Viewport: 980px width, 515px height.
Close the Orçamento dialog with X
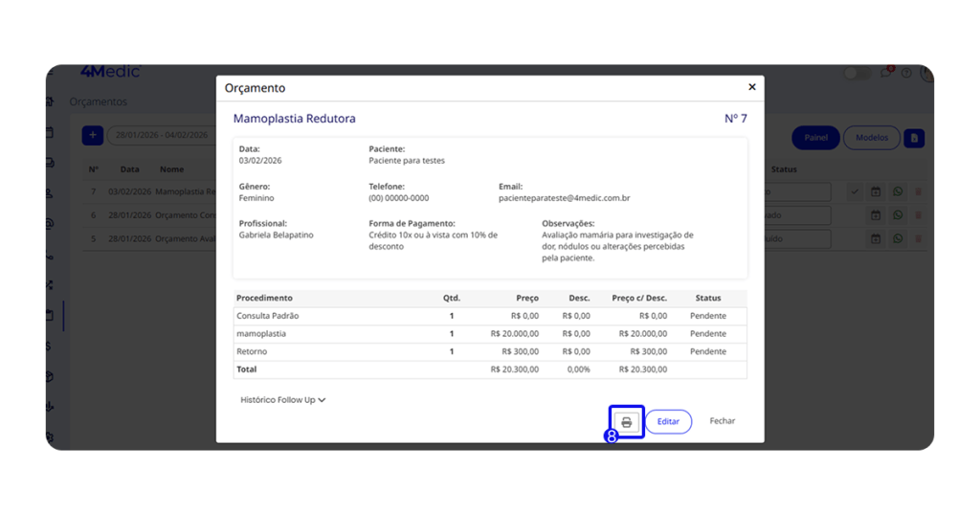coord(751,87)
